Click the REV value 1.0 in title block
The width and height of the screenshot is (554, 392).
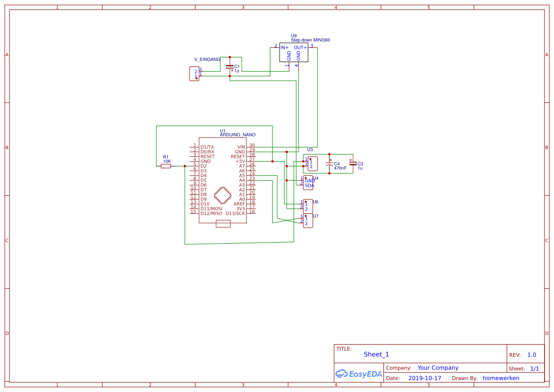pos(531,354)
